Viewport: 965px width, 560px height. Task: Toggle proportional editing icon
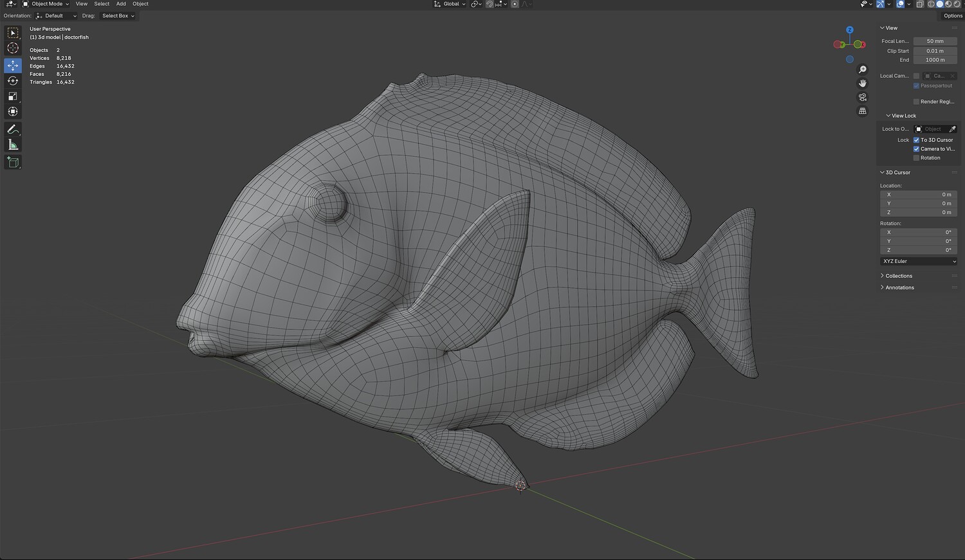coord(515,4)
